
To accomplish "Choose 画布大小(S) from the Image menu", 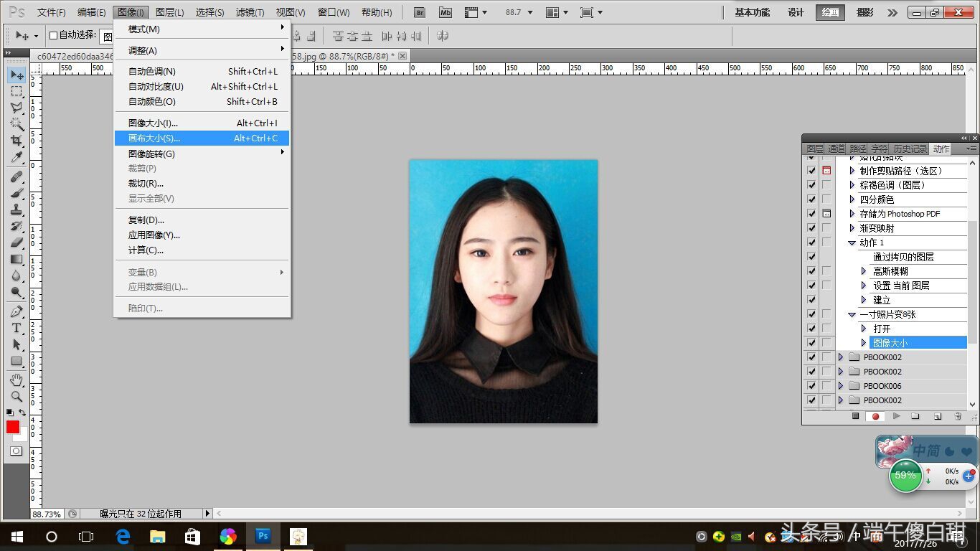I will (154, 138).
